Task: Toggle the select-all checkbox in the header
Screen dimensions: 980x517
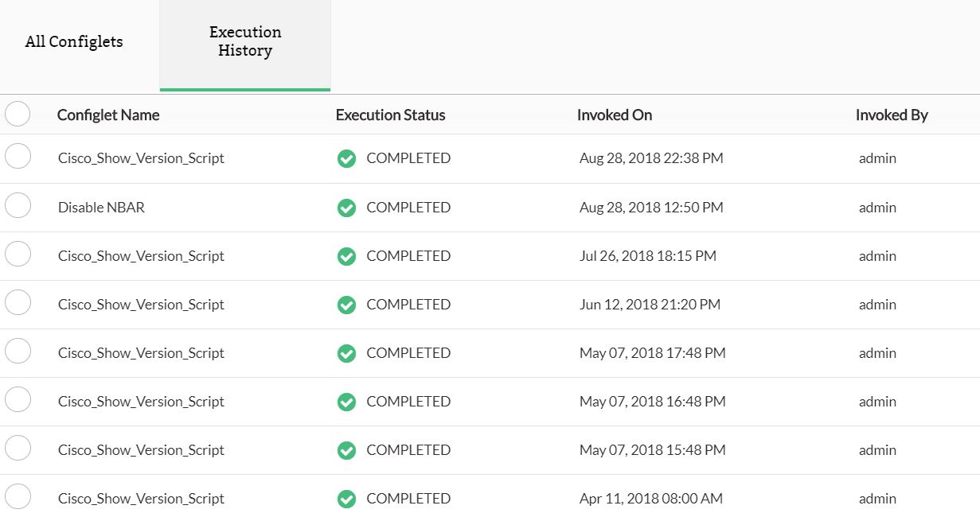Action: (18, 114)
